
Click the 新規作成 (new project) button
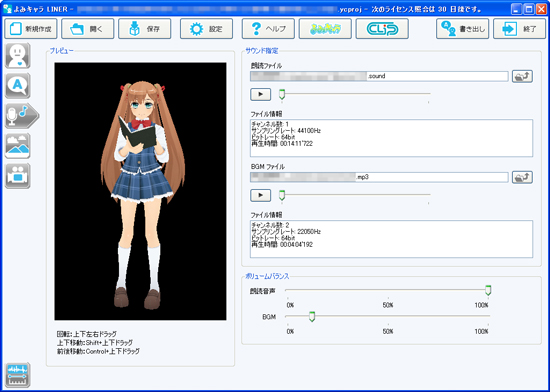[x=31, y=29]
